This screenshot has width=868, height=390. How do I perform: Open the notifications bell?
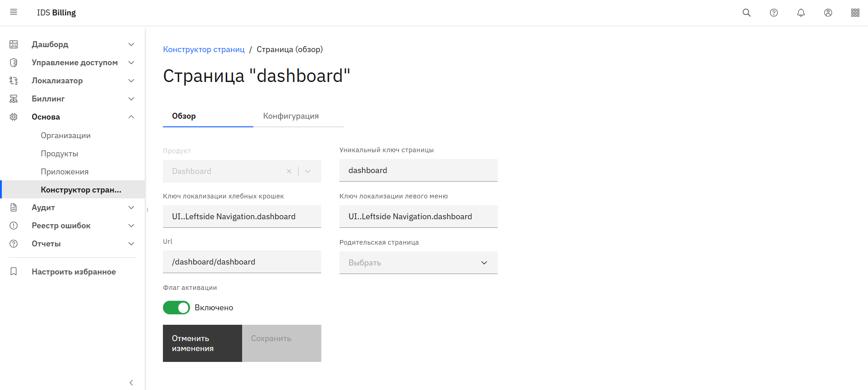801,13
